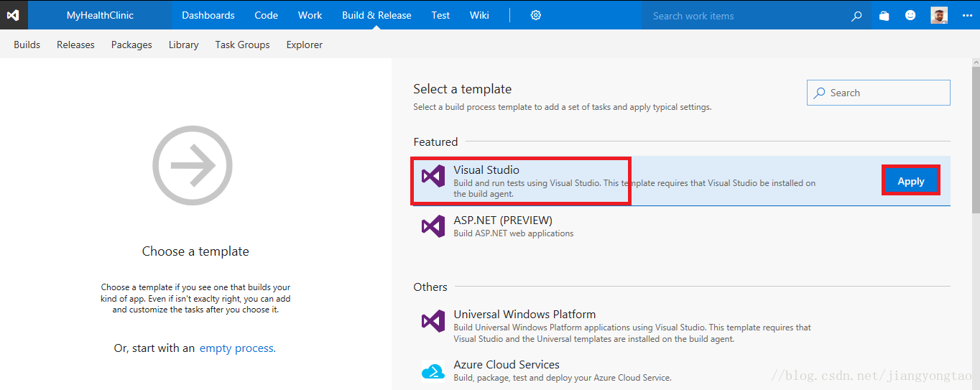980x390 pixels.
Task: Open the marketplace shopping bag icon
Action: [884, 15]
